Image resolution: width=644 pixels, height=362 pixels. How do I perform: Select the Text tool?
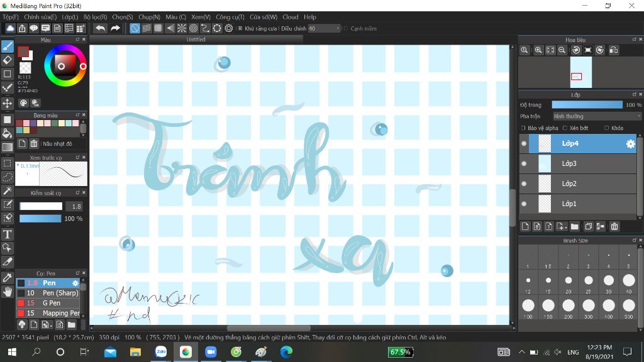point(8,234)
